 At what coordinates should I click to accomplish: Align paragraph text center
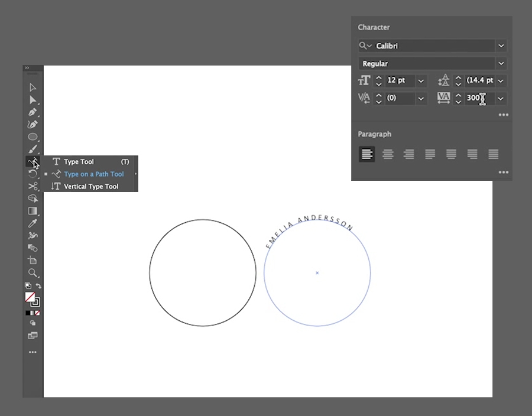point(388,154)
